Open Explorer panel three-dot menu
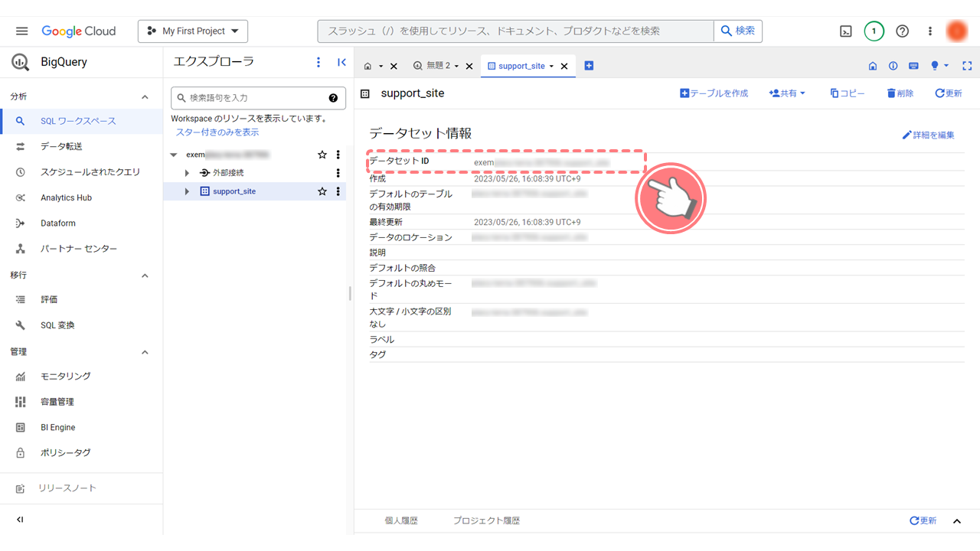Screen dimensions: 980x551 pos(318,62)
